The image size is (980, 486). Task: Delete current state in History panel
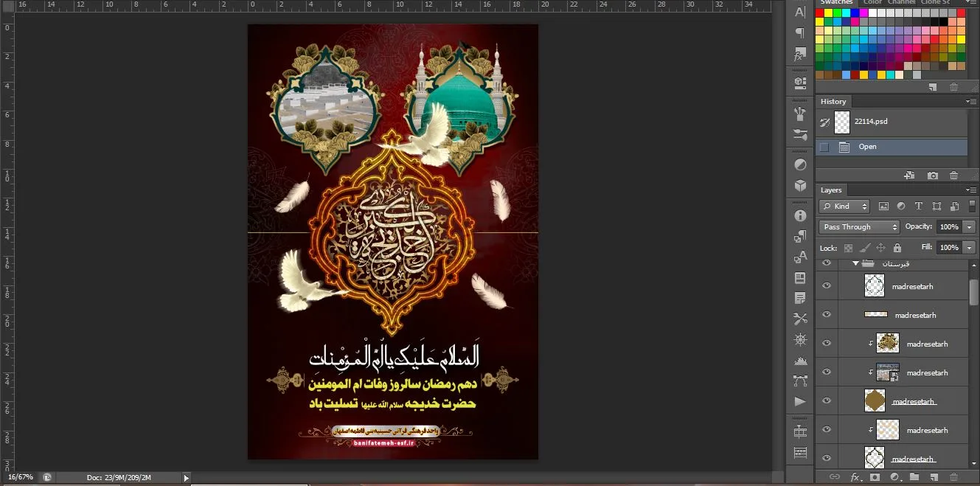click(x=954, y=176)
